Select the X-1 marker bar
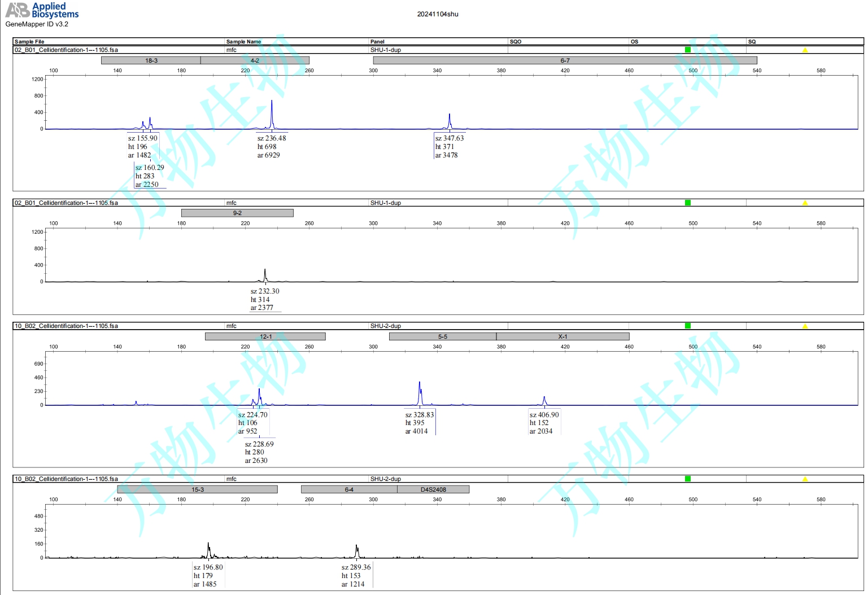Image resolution: width=868 pixels, height=595 pixels. [x=562, y=336]
